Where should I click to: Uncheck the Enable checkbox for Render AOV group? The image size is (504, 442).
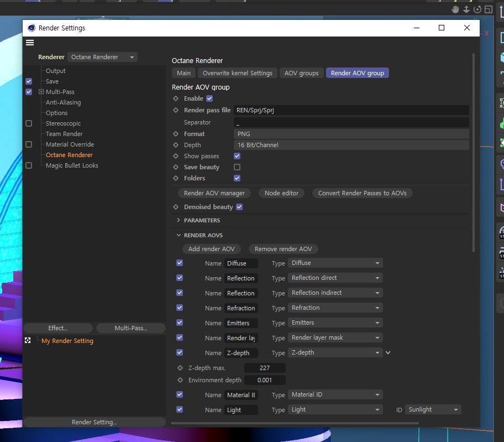(209, 98)
